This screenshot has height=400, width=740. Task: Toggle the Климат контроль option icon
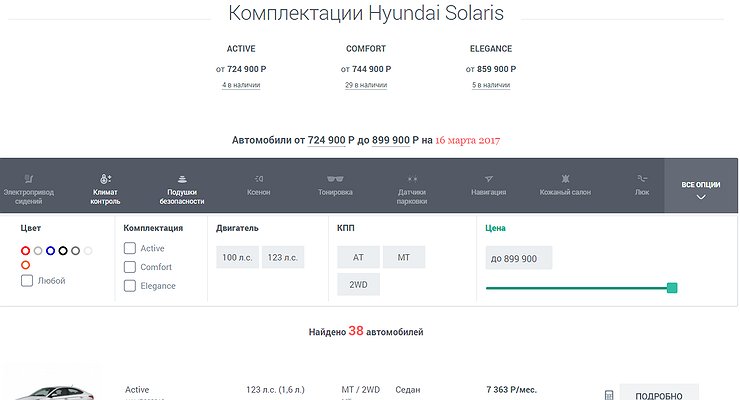click(105, 179)
